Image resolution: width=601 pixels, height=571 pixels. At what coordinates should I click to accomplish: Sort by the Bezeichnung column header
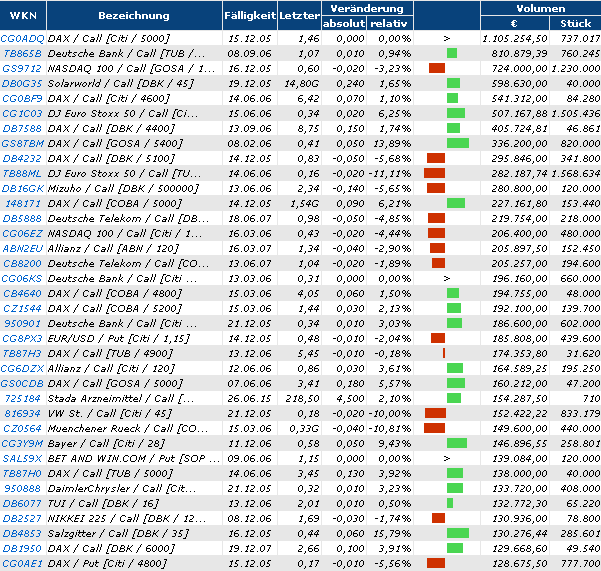[x=134, y=15]
